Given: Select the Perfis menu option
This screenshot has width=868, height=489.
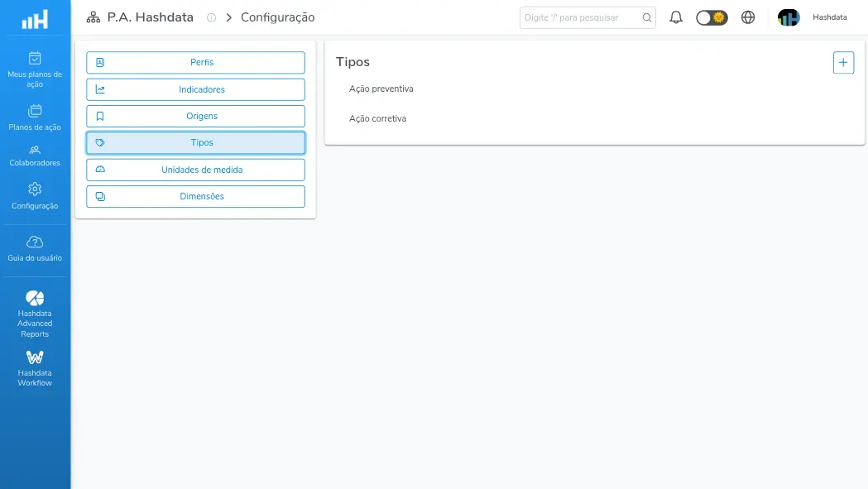Looking at the screenshot, I should click(195, 63).
